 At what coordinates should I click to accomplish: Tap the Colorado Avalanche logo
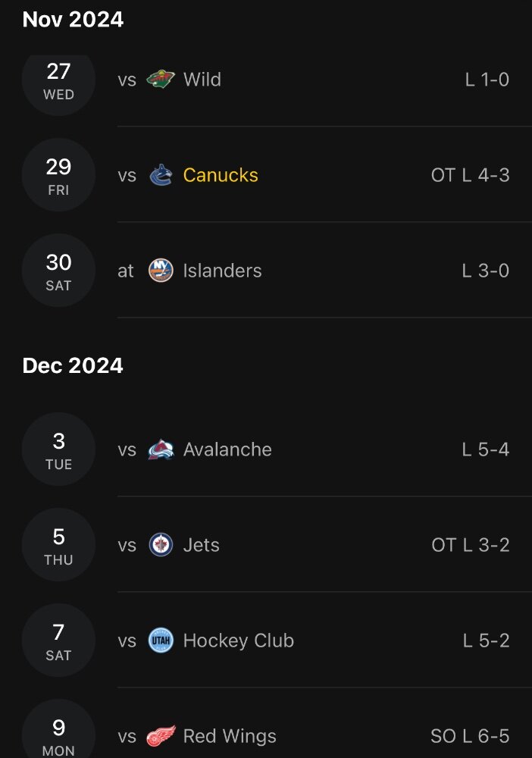[161, 449]
